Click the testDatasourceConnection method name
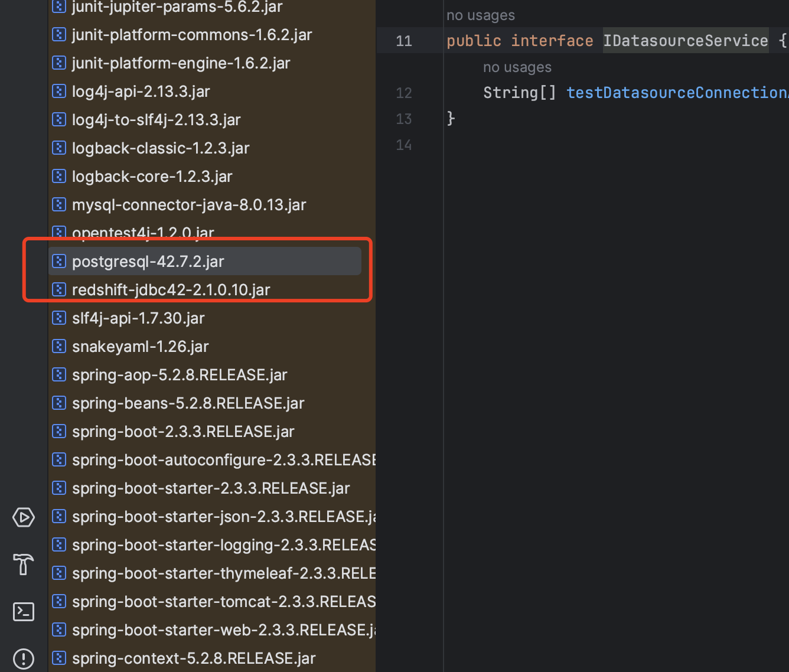Image resolution: width=789 pixels, height=672 pixels. [x=677, y=93]
